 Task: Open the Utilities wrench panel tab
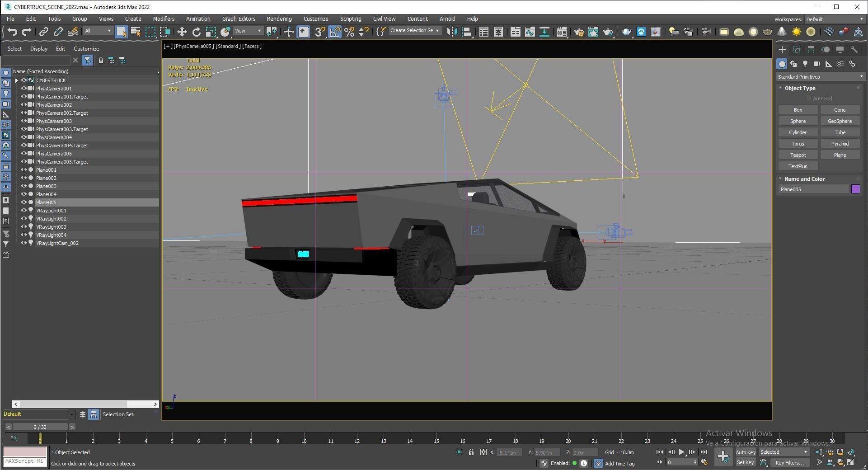pyautogui.click(x=854, y=50)
